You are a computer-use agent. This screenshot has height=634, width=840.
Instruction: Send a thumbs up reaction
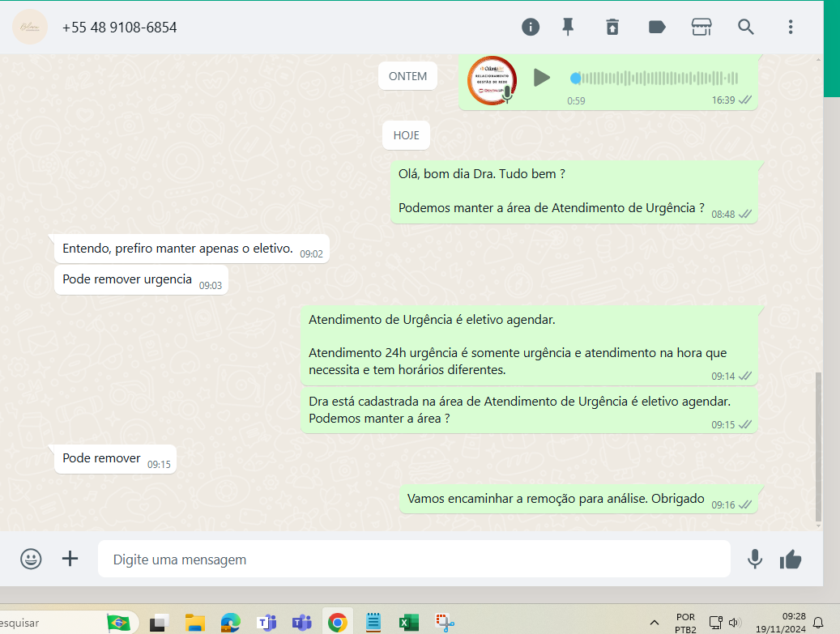pos(790,560)
